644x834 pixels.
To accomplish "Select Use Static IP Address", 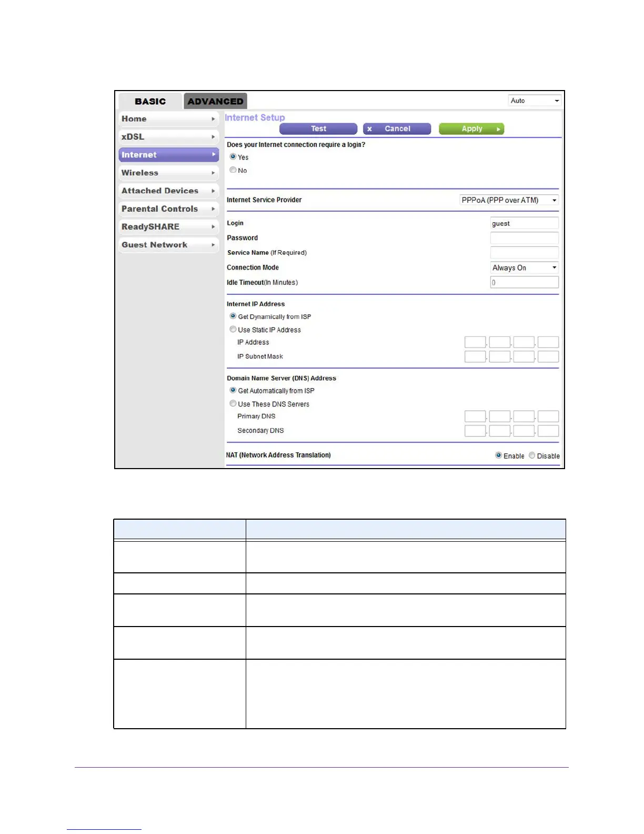I will point(233,330).
